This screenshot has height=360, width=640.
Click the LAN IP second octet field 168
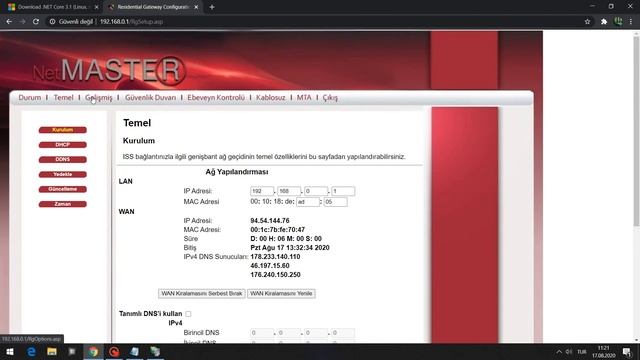coord(289,191)
